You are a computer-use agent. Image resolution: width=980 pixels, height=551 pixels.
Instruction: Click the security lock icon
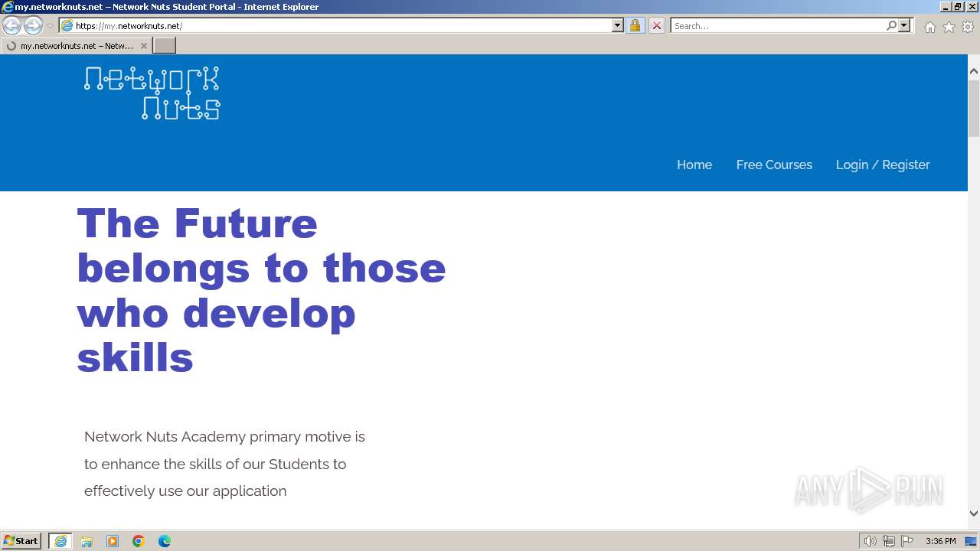(635, 25)
